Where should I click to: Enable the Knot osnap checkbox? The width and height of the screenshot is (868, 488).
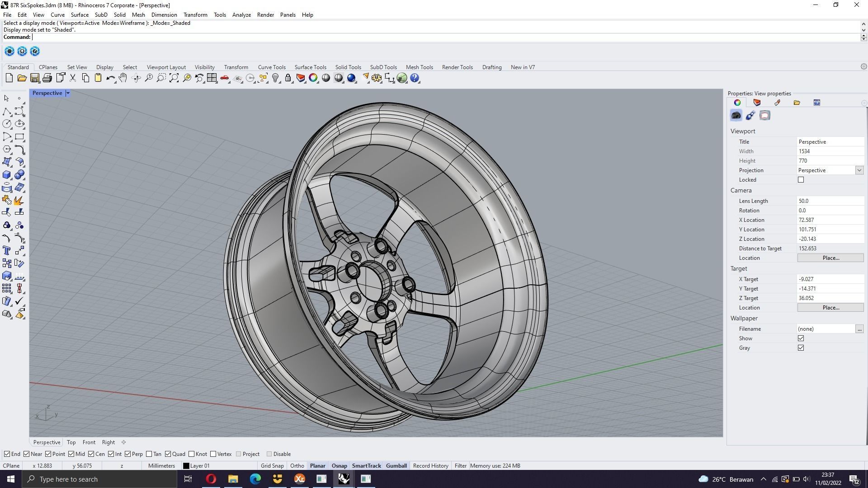tap(192, 454)
